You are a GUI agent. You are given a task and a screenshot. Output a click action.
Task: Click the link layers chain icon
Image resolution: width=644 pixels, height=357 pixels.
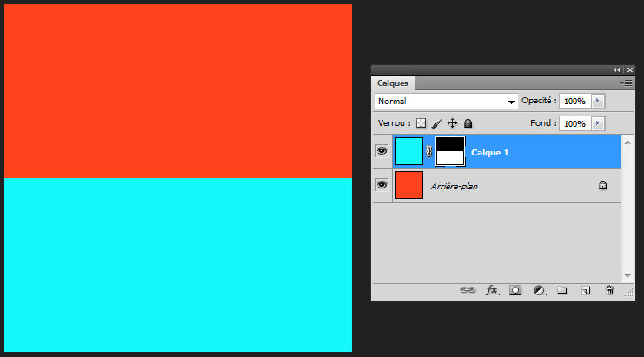pyautogui.click(x=468, y=290)
